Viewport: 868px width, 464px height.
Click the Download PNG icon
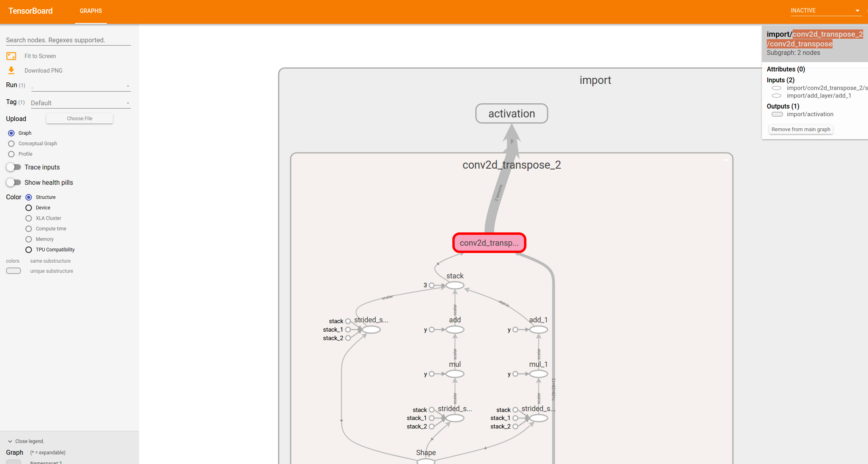(11, 71)
